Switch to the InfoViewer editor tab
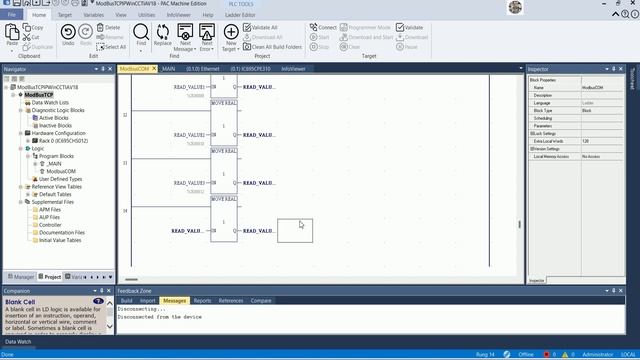Viewport: 640px width, 360px height. pyautogui.click(x=293, y=69)
